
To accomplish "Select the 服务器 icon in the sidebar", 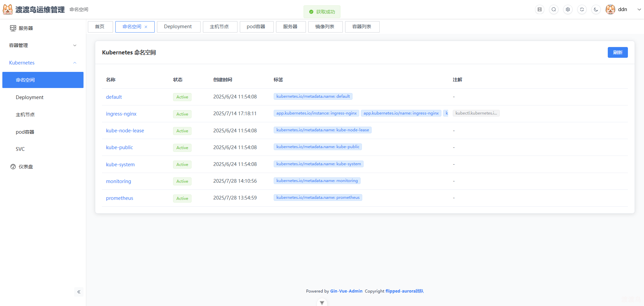I will pos(13,28).
